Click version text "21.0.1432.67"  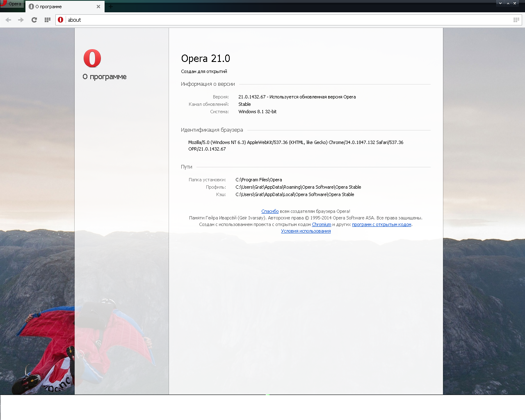click(x=252, y=97)
